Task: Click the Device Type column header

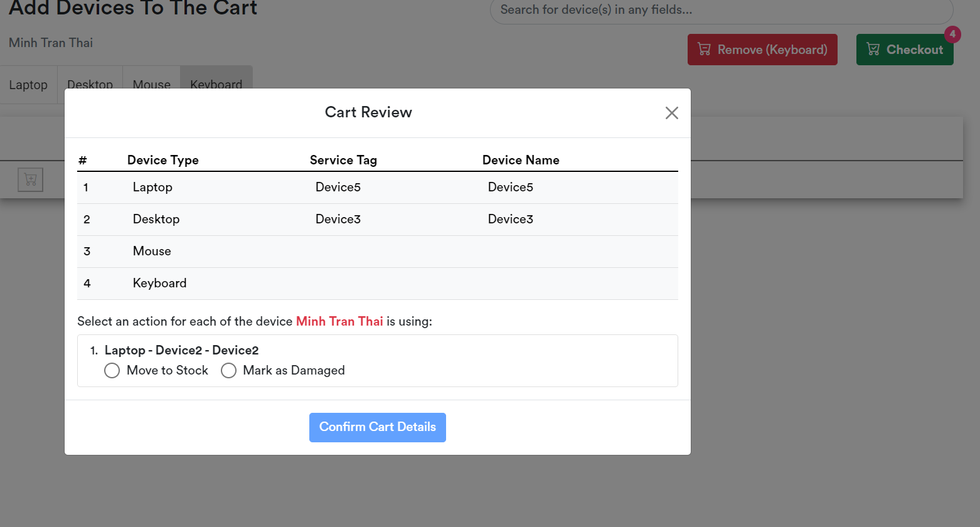Action: coord(163,160)
